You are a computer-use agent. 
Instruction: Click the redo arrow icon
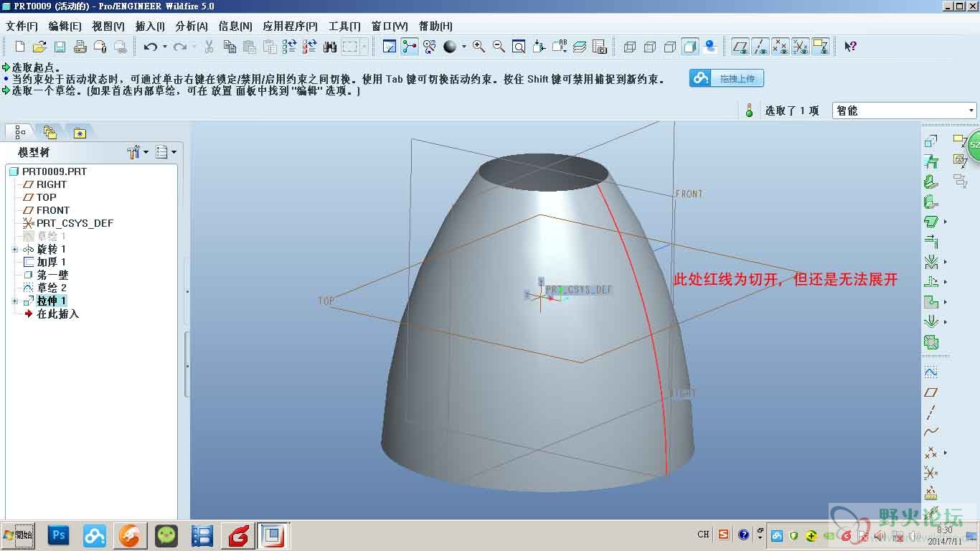(x=179, y=47)
